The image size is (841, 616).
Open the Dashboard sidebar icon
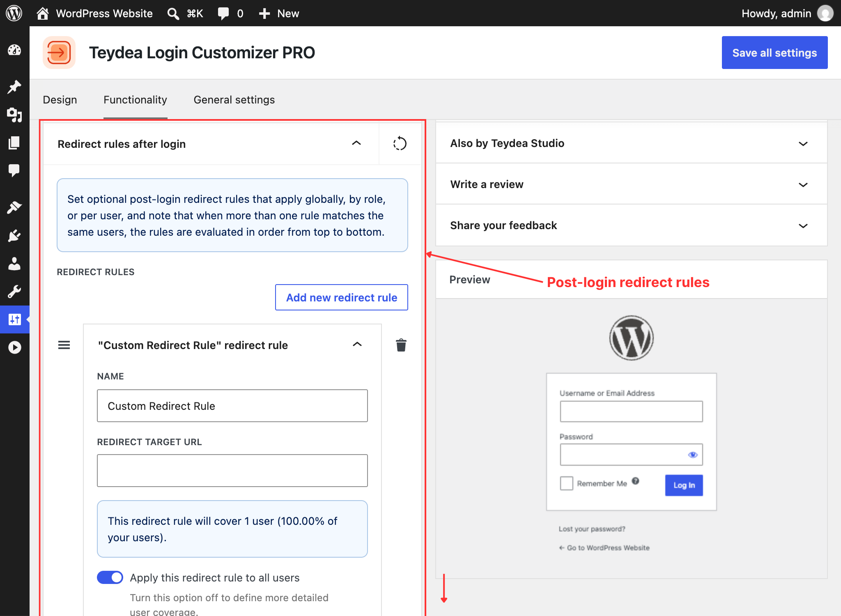click(x=14, y=50)
